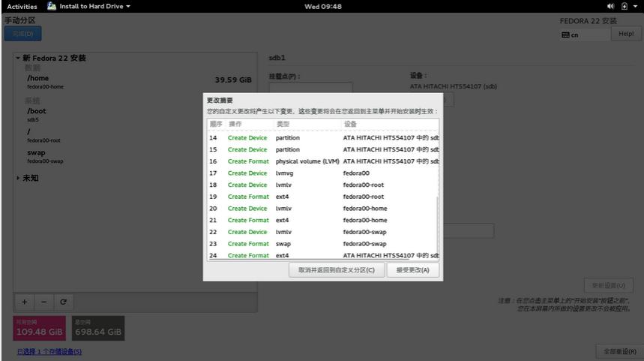The width and height of the screenshot is (644, 361).
Task: Click the volume speaker icon
Action: (x=610, y=6)
